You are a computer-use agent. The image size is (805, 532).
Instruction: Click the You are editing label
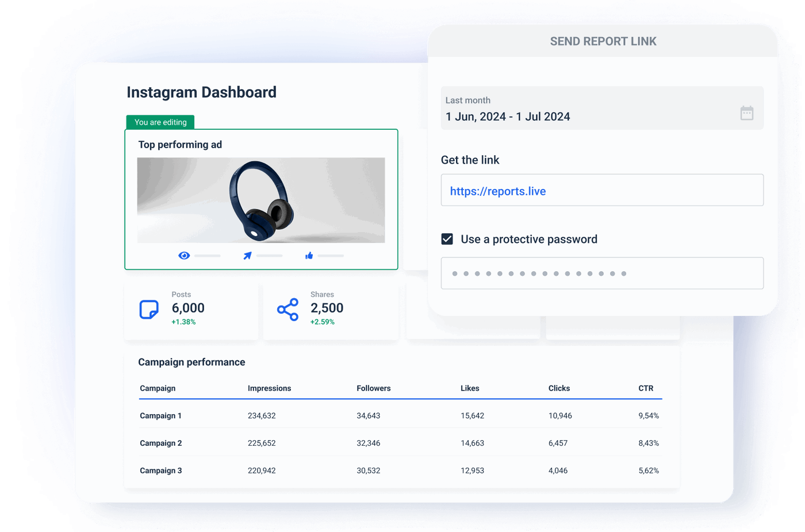[160, 122]
